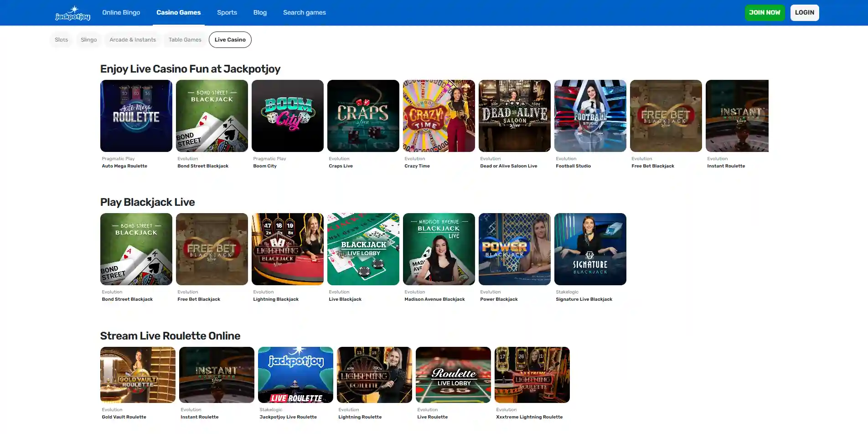Open the Gold Vault Roulette thumbnail

coord(138,375)
